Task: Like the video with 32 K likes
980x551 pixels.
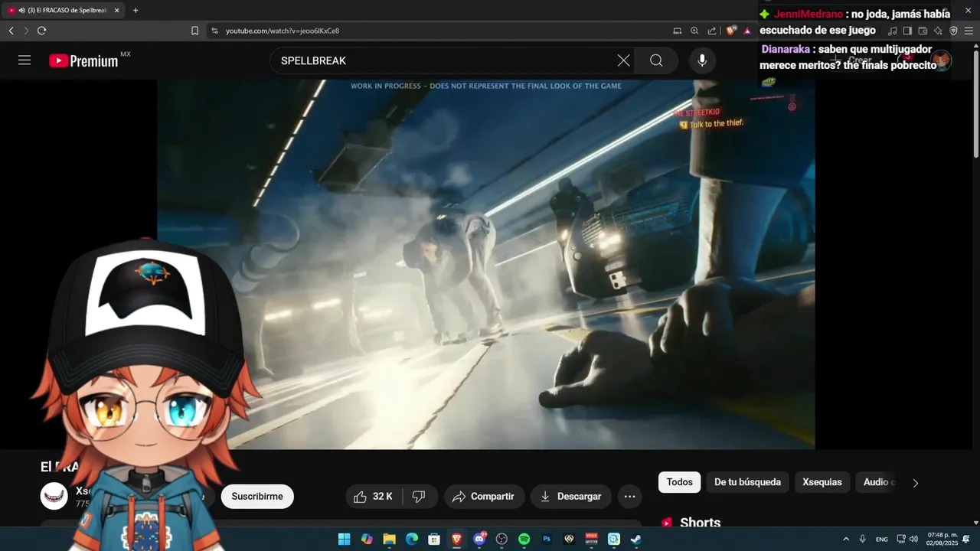Action: point(373,497)
